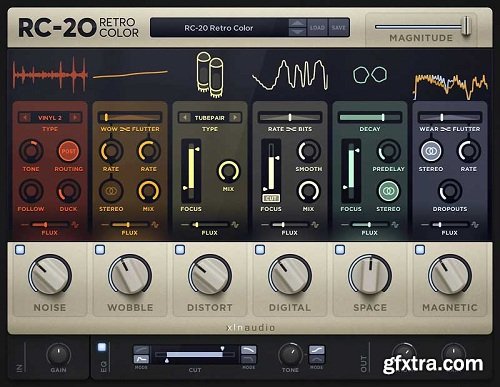Toggle the Stereo button in Wobble module

(x=111, y=191)
